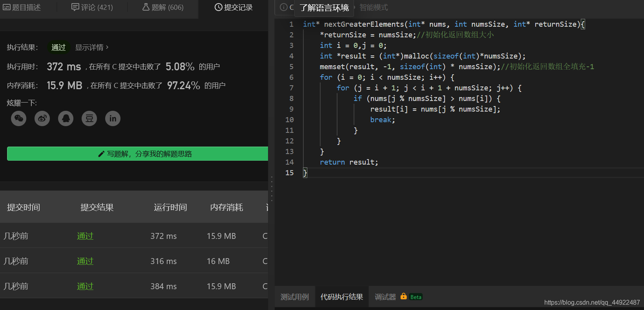Image resolution: width=644 pixels, height=310 pixels.
Task: Click the 运行时间 column header
Action: [x=170, y=207]
